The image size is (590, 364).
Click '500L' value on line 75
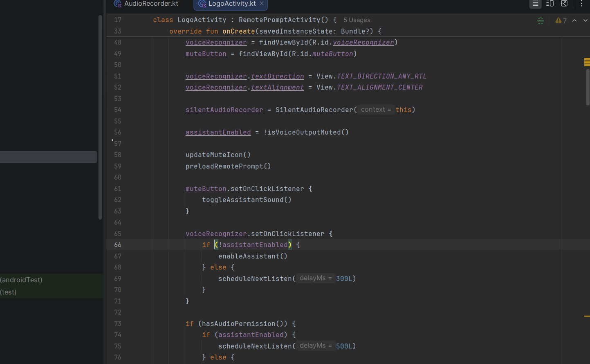pyautogui.click(x=344, y=346)
